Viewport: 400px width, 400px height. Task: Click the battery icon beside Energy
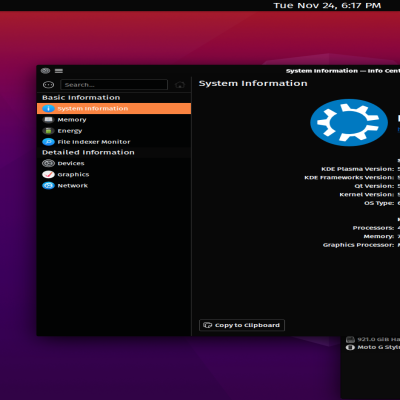(48, 131)
